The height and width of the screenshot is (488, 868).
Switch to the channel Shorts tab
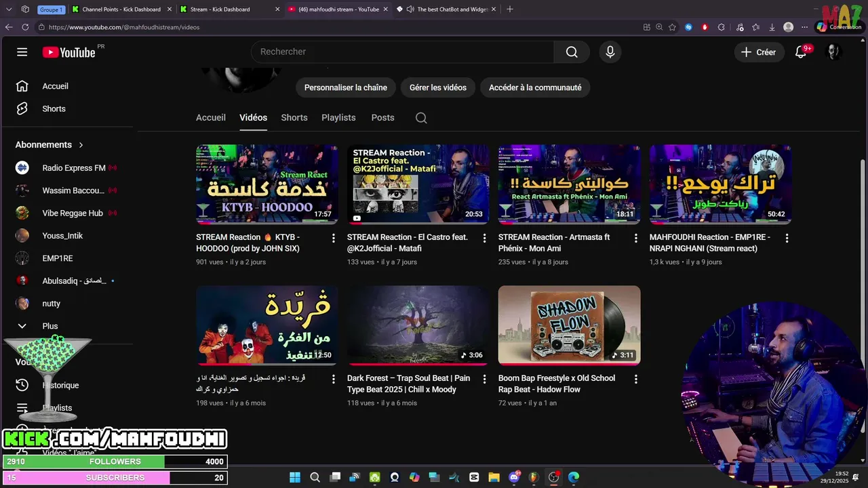294,118
